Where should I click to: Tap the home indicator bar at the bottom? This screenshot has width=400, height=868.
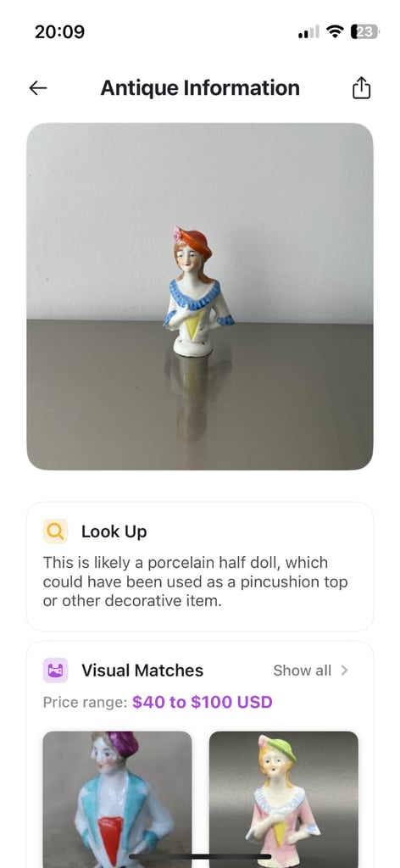[x=200, y=856]
